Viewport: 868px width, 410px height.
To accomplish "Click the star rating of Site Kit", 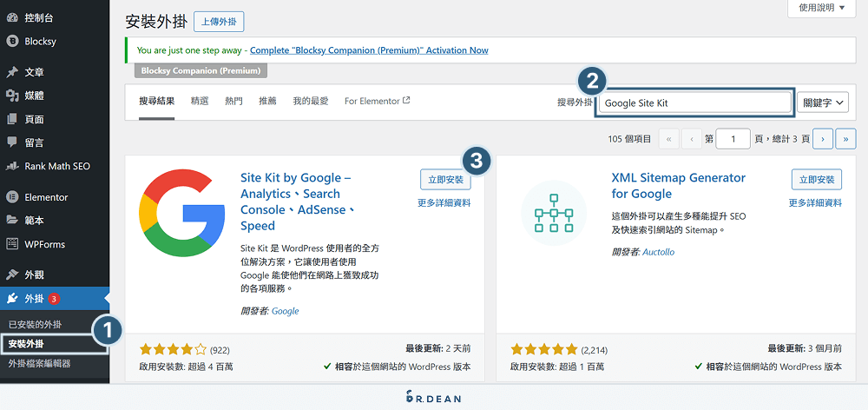I will tap(174, 349).
